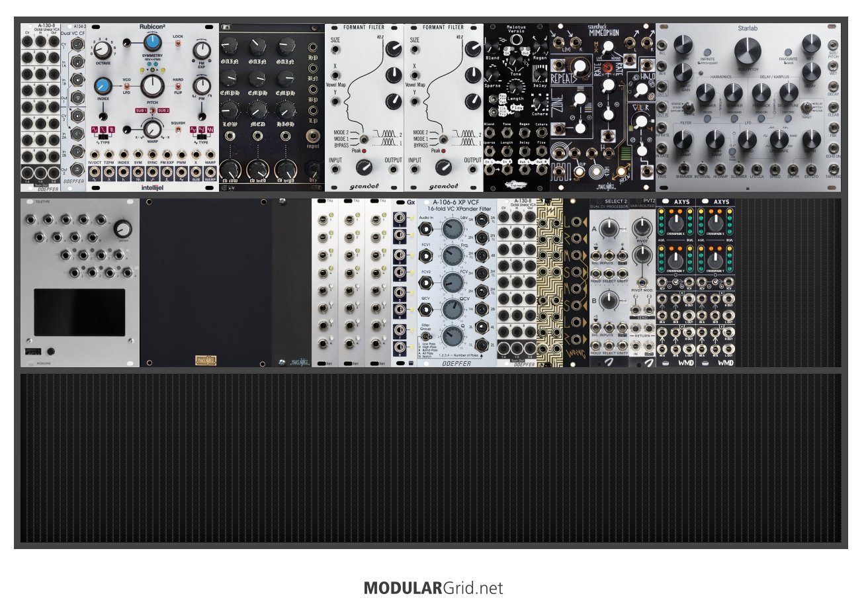This screenshot has width=868, height=602.
Task: Click the HIGH knob on black filter module
Action: click(x=285, y=110)
